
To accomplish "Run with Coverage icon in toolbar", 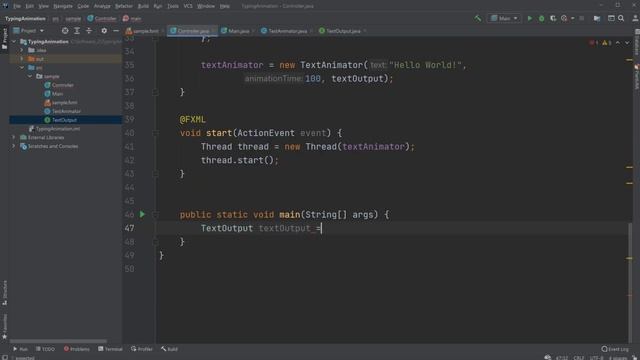I will (553, 18).
